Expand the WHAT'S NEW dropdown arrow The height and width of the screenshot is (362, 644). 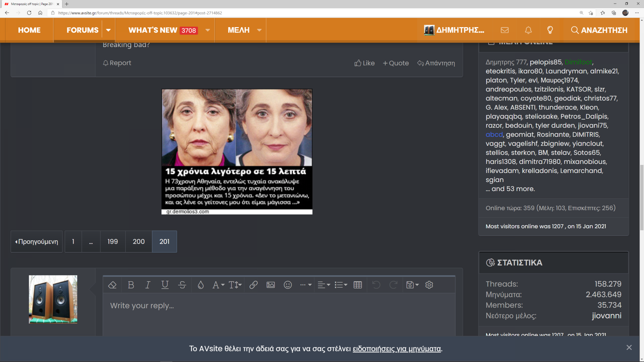[x=208, y=30]
